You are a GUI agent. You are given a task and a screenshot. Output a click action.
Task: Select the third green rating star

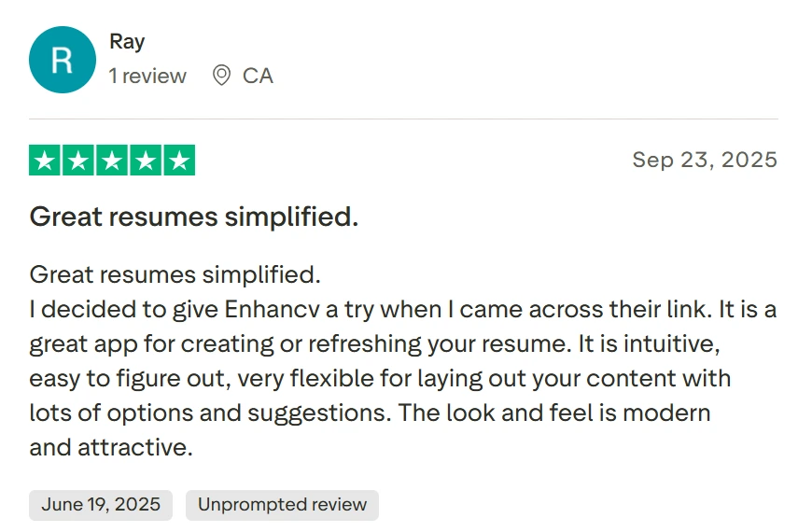pyautogui.click(x=112, y=161)
